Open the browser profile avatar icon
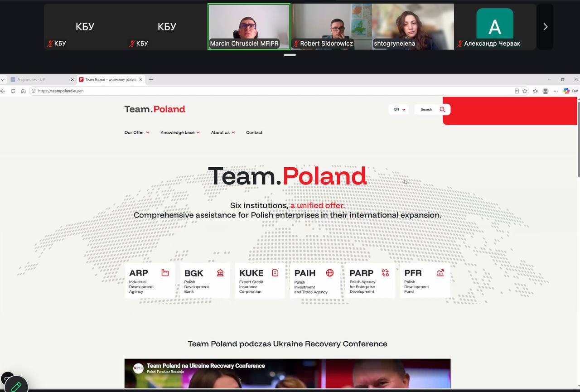The height and width of the screenshot is (392, 580). pyautogui.click(x=546, y=91)
